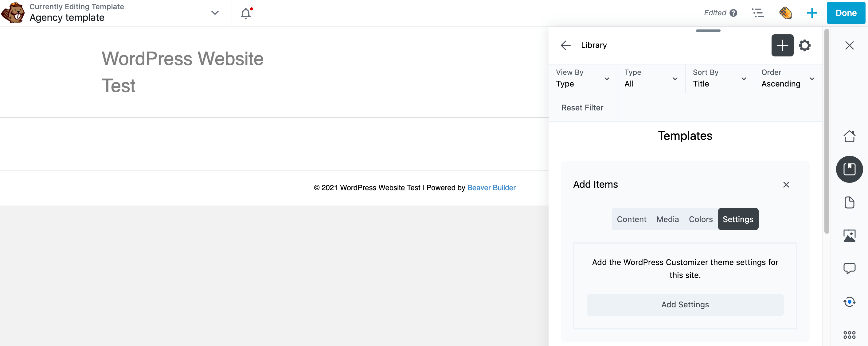Close the Add Items panel with X button

pyautogui.click(x=787, y=185)
